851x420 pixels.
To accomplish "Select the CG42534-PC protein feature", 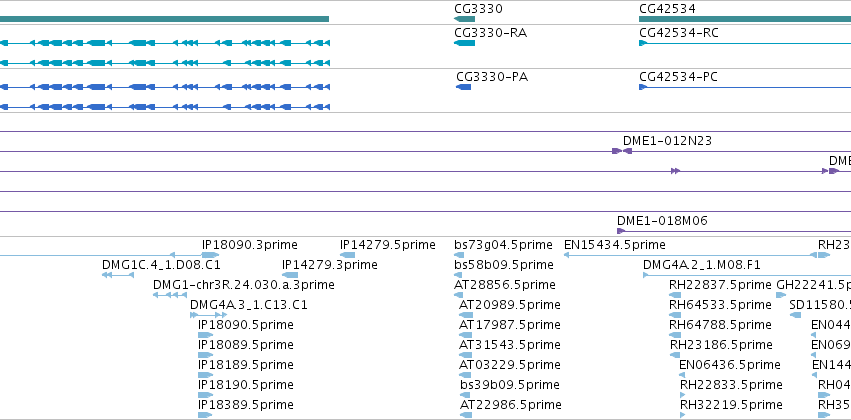I will (745, 87).
